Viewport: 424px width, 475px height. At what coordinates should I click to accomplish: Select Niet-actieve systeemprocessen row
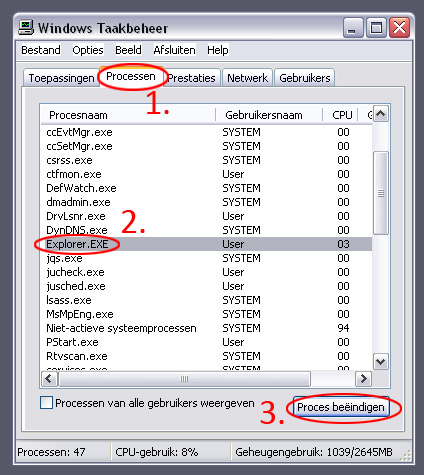(206, 328)
